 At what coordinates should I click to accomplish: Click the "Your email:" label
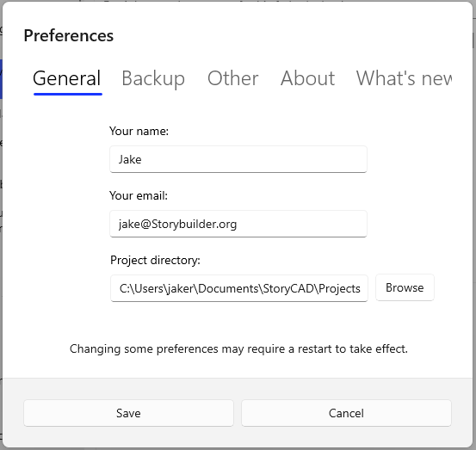pyautogui.click(x=139, y=195)
